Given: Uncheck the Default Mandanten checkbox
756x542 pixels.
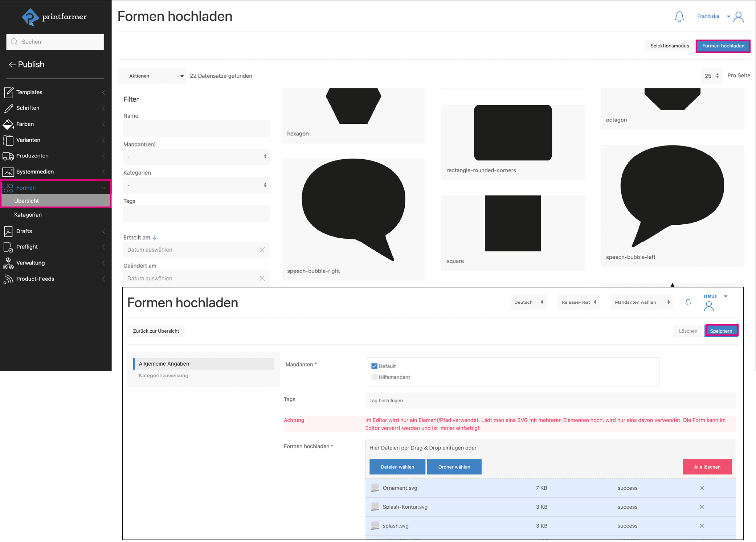Looking at the screenshot, I should coord(374,366).
